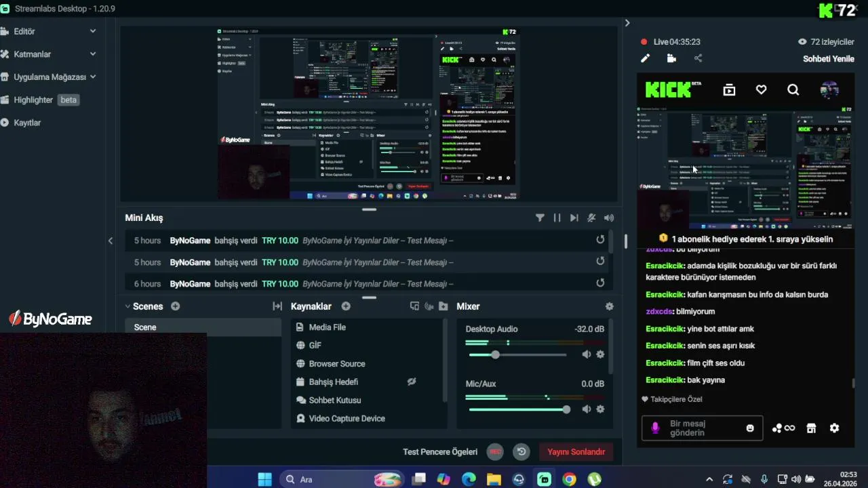
Task: Open Kick clips playlist icon
Action: tap(730, 89)
